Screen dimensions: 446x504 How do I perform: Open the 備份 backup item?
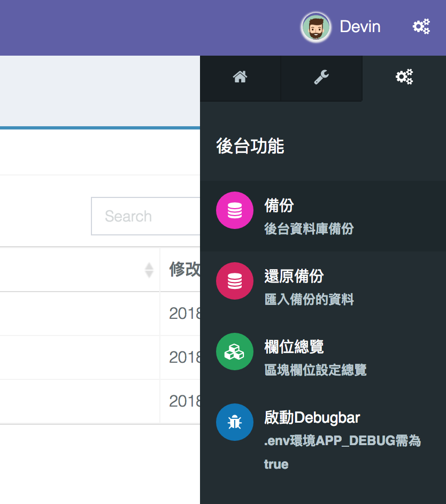pos(323,216)
